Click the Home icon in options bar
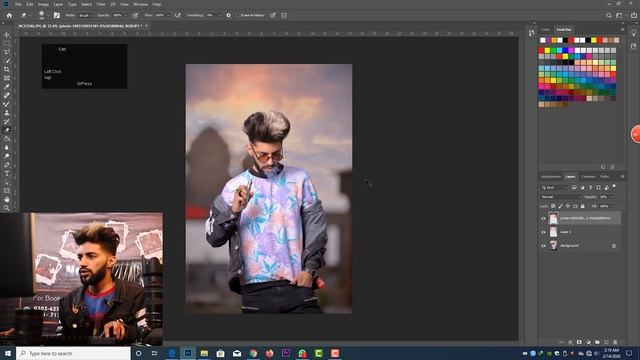 click(x=9, y=15)
